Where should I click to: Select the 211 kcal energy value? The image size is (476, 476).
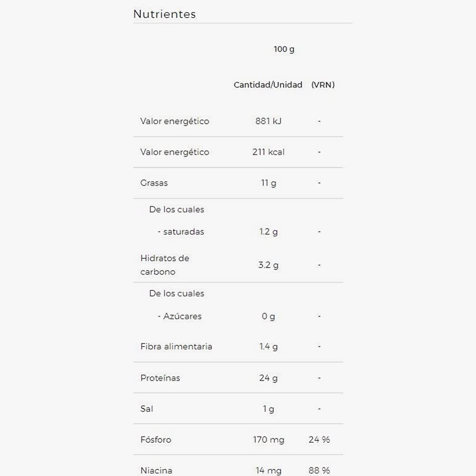click(268, 152)
